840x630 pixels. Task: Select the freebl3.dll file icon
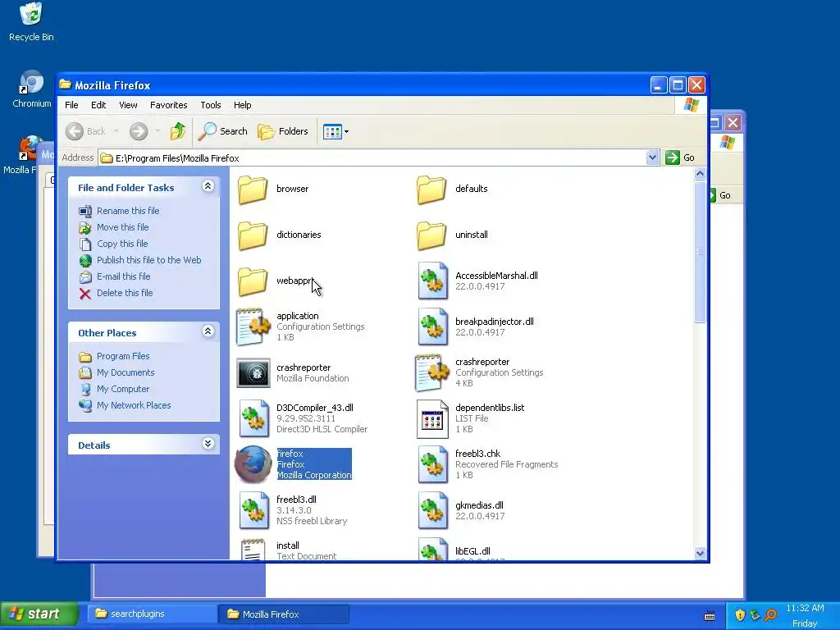(253, 510)
